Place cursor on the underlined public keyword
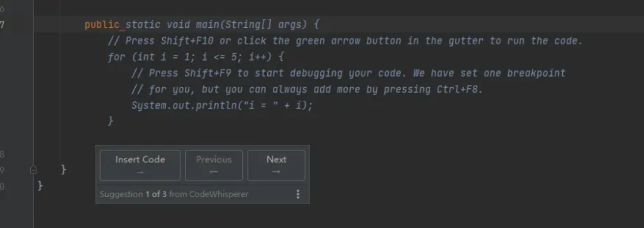Screen dimensions: 644x228 pos(102,25)
